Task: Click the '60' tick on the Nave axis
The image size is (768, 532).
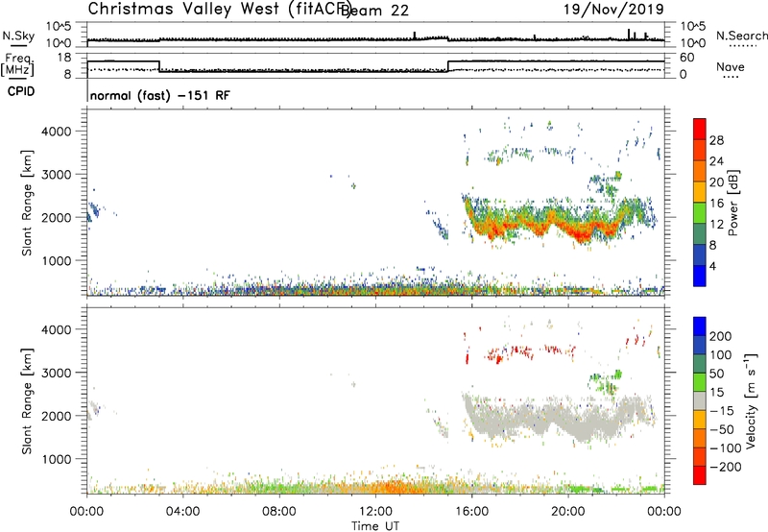Action: (x=687, y=58)
